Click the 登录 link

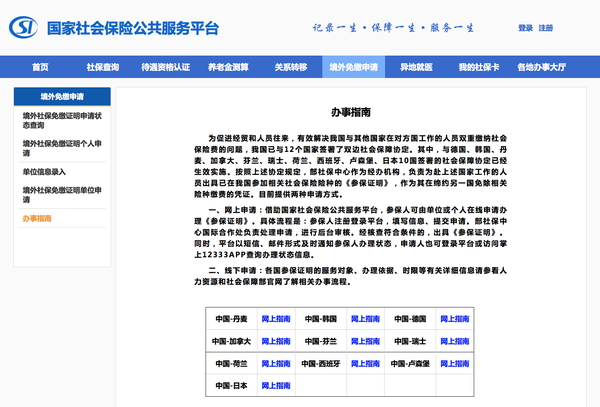(525, 28)
